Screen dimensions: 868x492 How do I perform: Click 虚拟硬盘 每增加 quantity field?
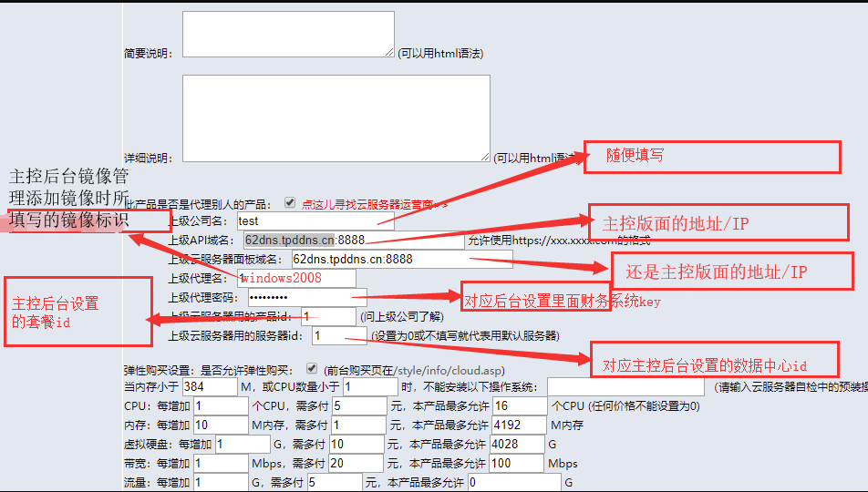[243, 445]
